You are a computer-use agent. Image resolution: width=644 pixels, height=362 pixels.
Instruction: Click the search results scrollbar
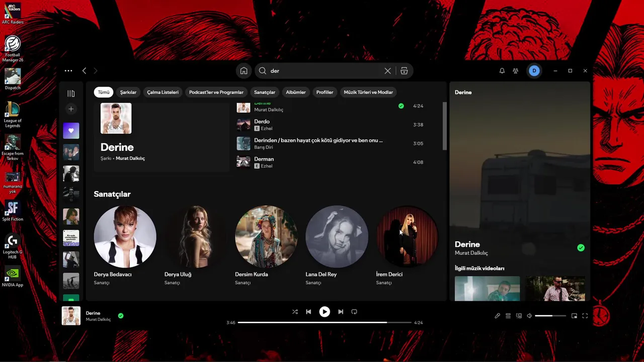pos(444,126)
